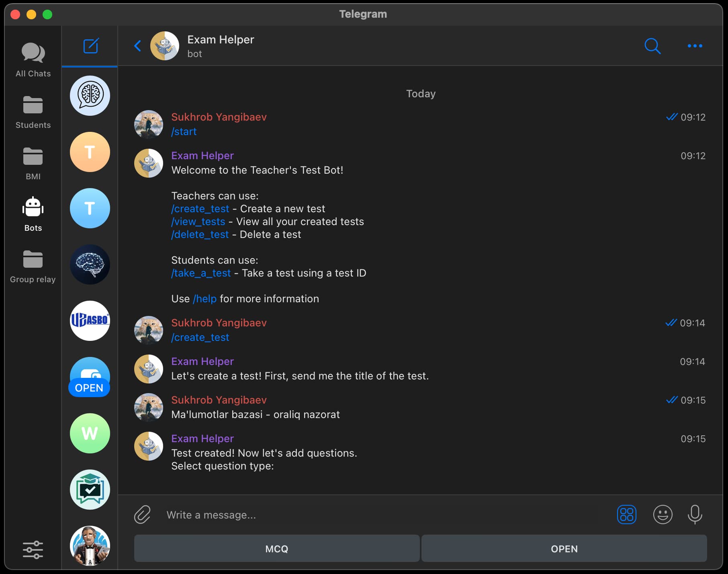Click 'Welcome to the Teacher's Test Bot!' text

click(257, 170)
